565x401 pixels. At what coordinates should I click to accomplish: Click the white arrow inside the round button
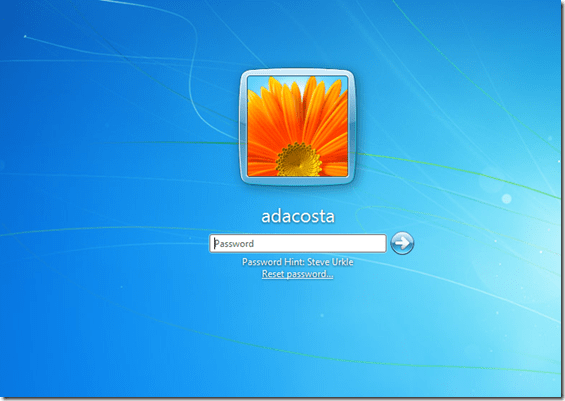click(402, 243)
